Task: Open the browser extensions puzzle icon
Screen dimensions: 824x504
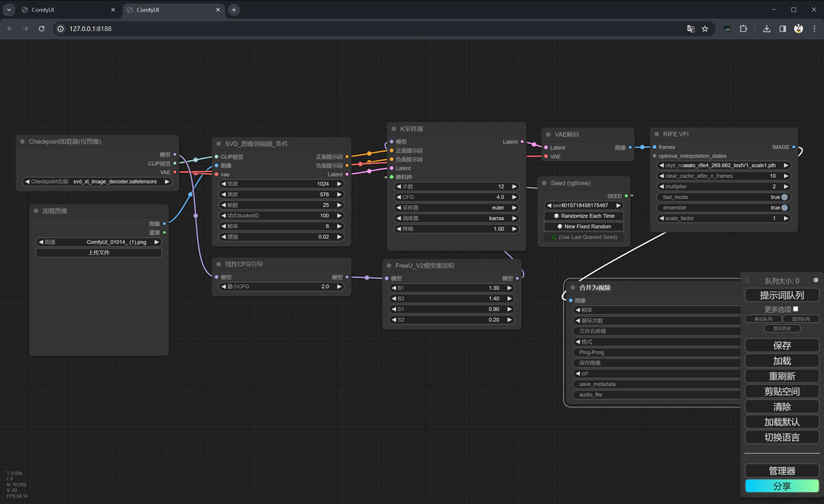Action: coord(743,29)
